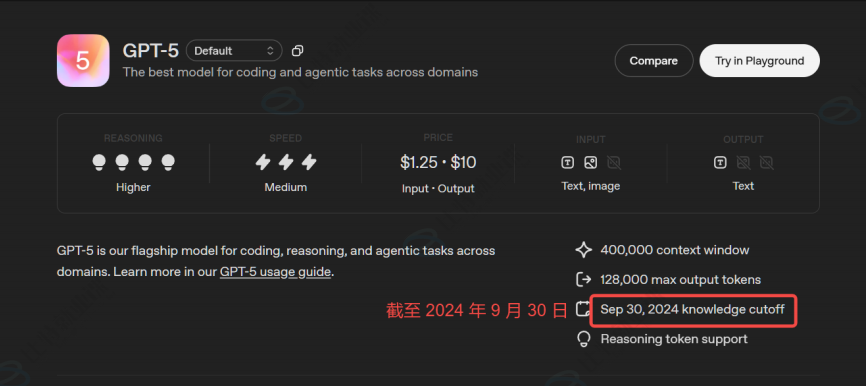Click the context window sparkle icon
The width and height of the screenshot is (866, 386).
[x=584, y=250]
